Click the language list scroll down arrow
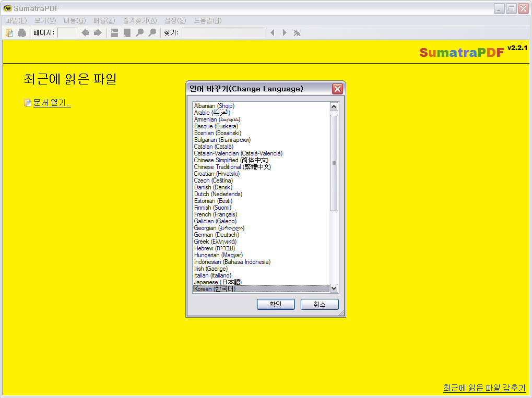The width and height of the screenshot is (532, 398). [x=334, y=288]
